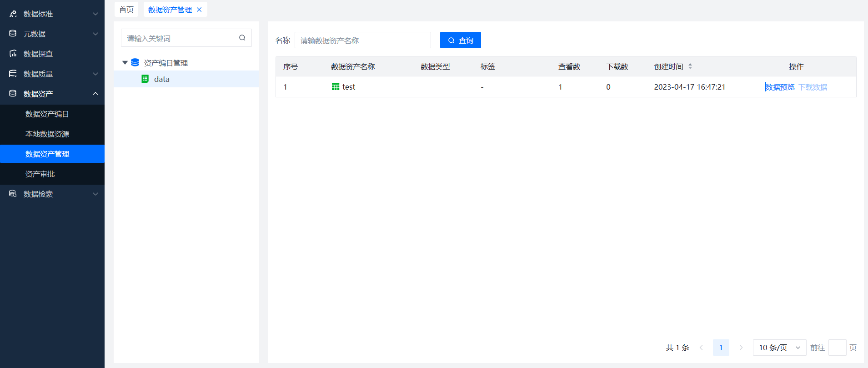Expand the 数据质量 menu chevron
This screenshot has height=368, width=868.
click(95, 74)
